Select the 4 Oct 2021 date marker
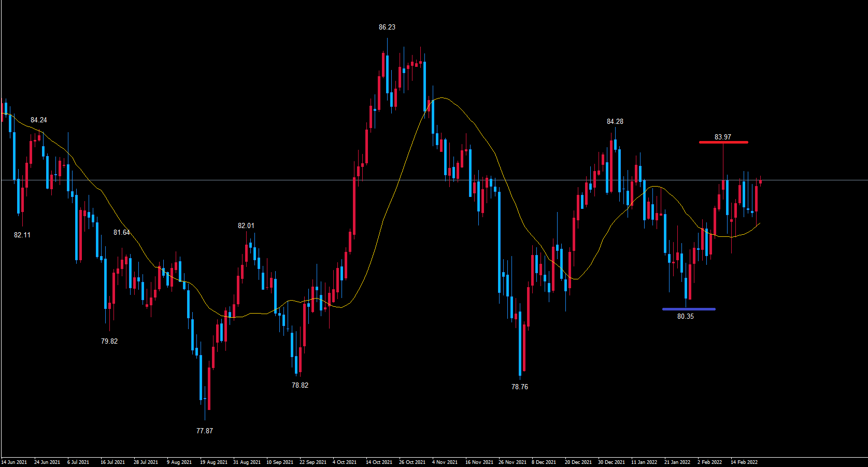 [345, 462]
